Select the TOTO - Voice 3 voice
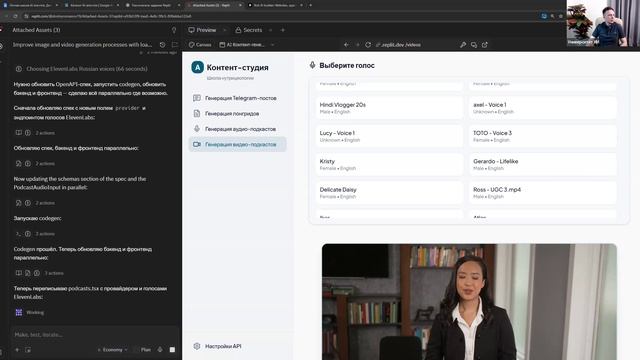This screenshot has width=640, height=360. pyautogui.click(x=543, y=136)
